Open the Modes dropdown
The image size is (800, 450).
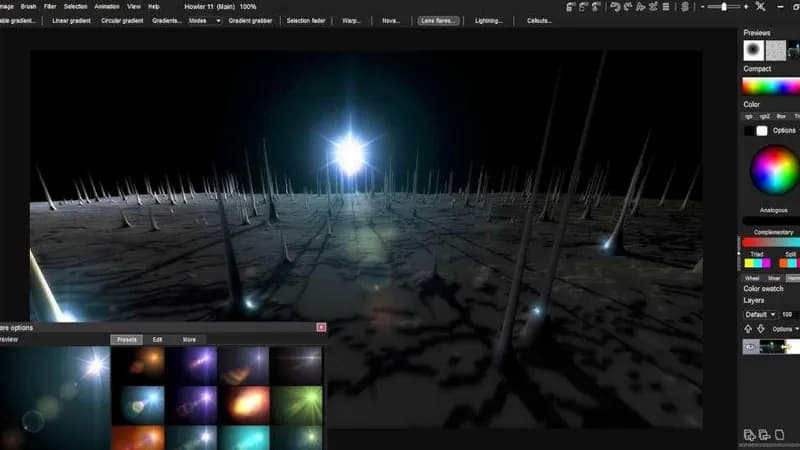click(x=204, y=21)
